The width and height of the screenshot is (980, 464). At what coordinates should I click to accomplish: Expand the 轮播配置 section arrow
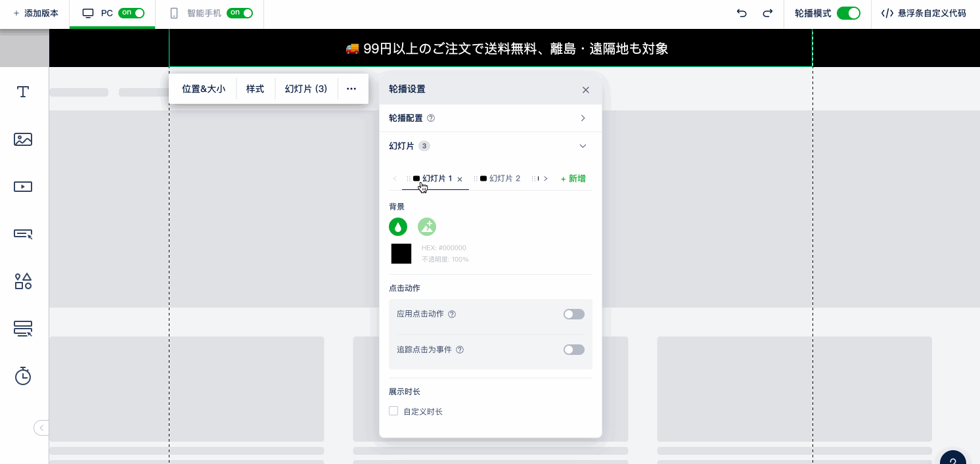click(583, 118)
